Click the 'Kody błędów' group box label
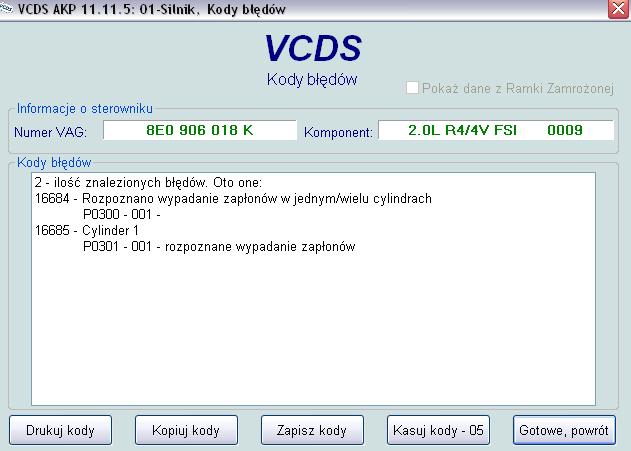 54,163
